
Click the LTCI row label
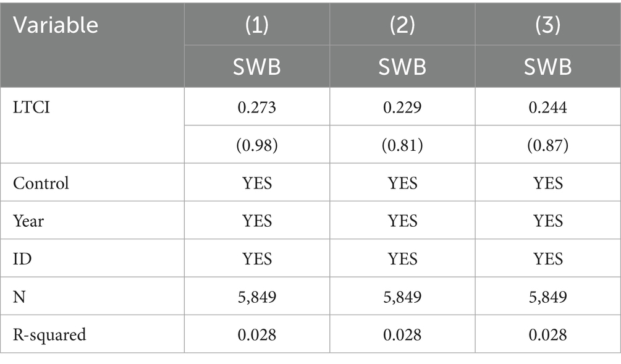(32, 108)
